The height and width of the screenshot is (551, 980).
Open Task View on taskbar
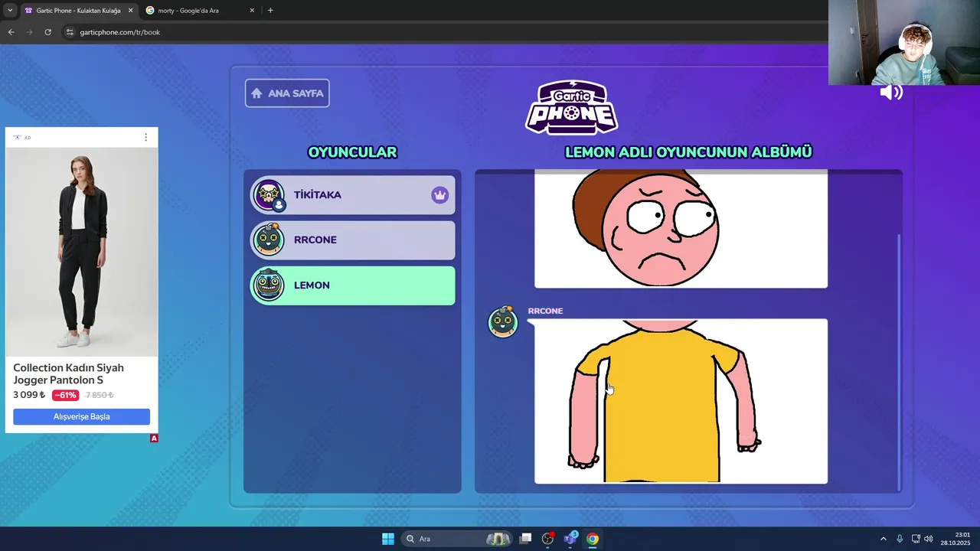[525, 539]
